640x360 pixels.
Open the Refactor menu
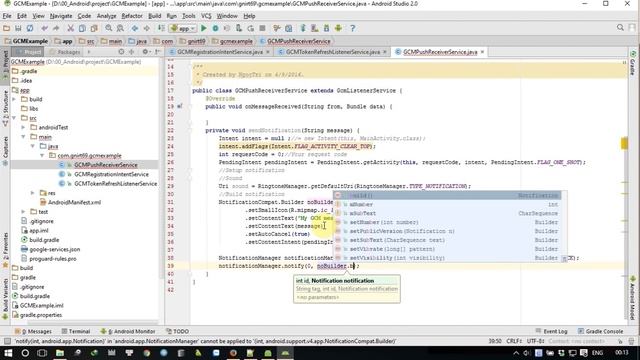pyautogui.click(x=132, y=16)
